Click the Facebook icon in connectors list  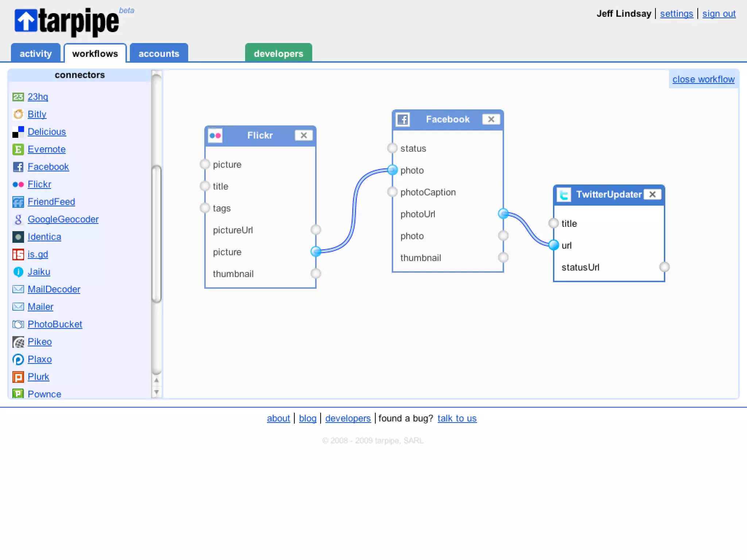(18, 167)
